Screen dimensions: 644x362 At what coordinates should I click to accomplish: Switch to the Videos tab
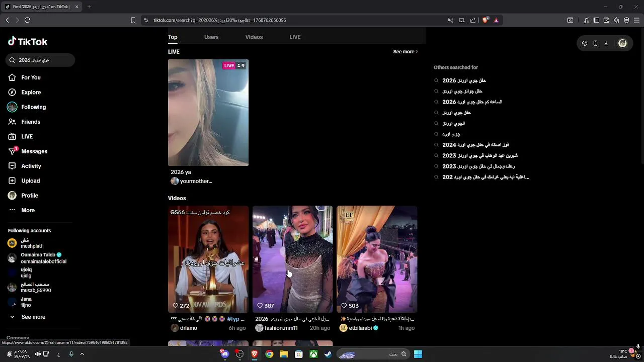[x=254, y=37]
